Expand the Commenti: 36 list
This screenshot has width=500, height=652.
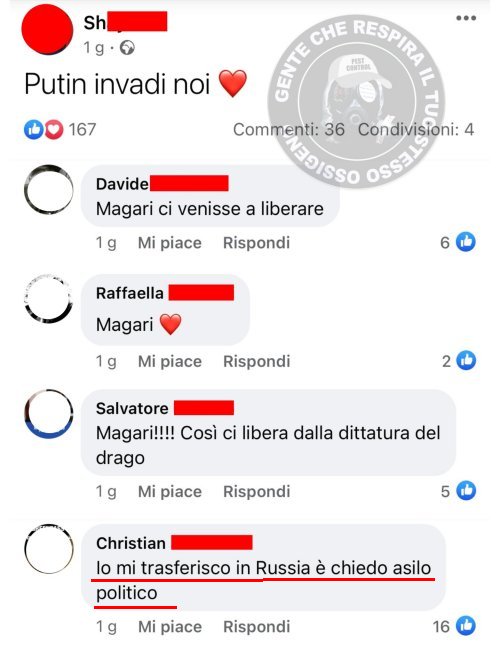tap(289, 130)
